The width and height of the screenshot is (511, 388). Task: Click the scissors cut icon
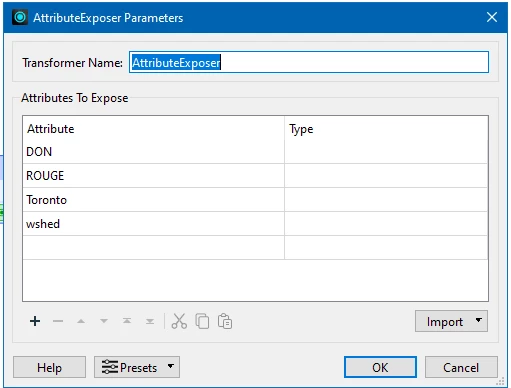179,321
